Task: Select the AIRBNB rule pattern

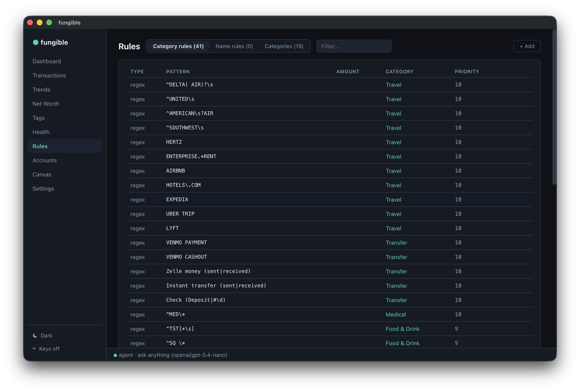Action: tap(175, 171)
